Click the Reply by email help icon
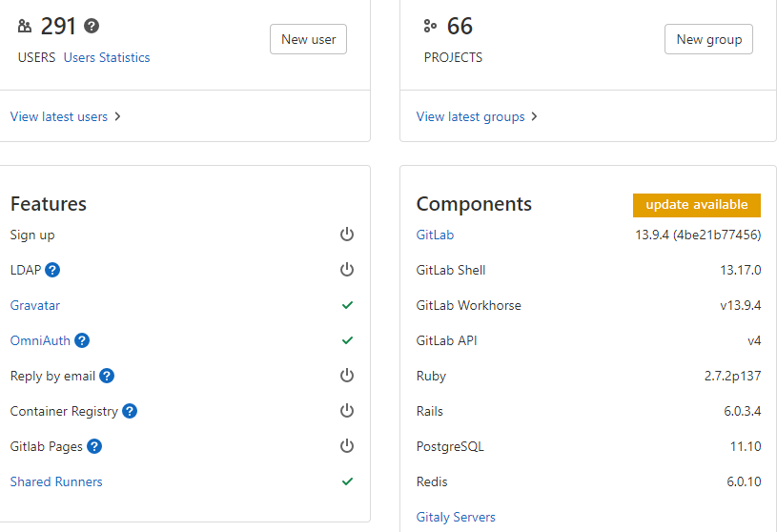The width and height of the screenshot is (777, 532). [x=107, y=376]
